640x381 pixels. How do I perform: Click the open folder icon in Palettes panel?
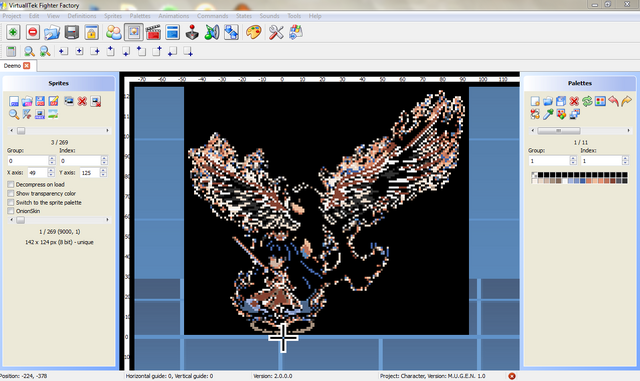(x=548, y=101)
